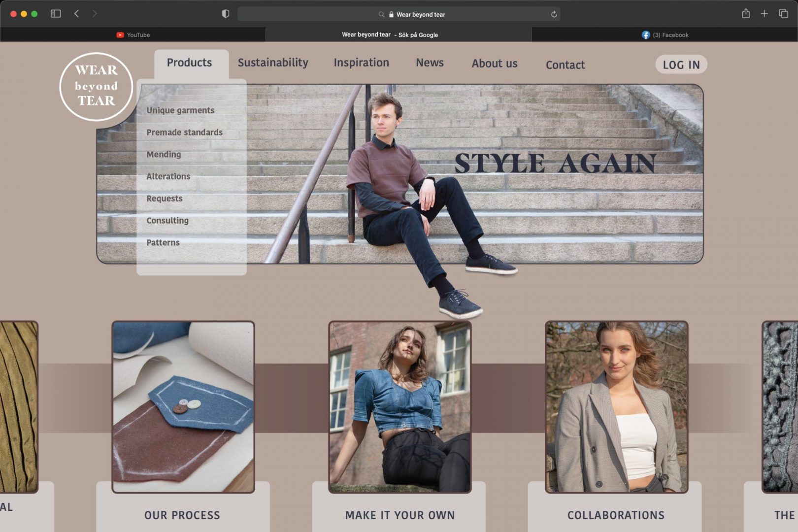Click the MAKE IT YOUR OWN label
Screen dimensions: 798x532
pos(400,515)
